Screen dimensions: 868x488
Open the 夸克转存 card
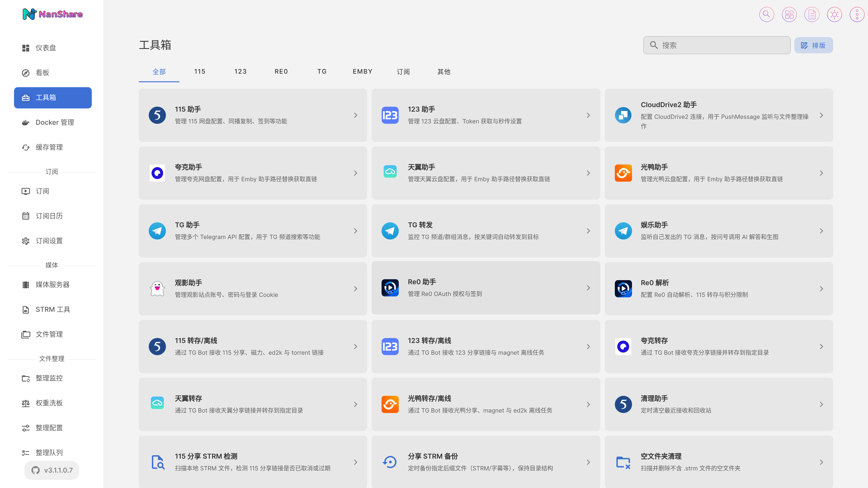point(719,347)
